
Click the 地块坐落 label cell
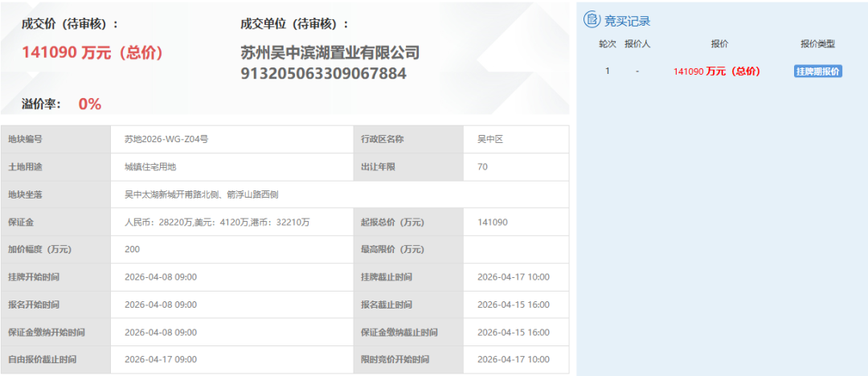tap(56, 194)
